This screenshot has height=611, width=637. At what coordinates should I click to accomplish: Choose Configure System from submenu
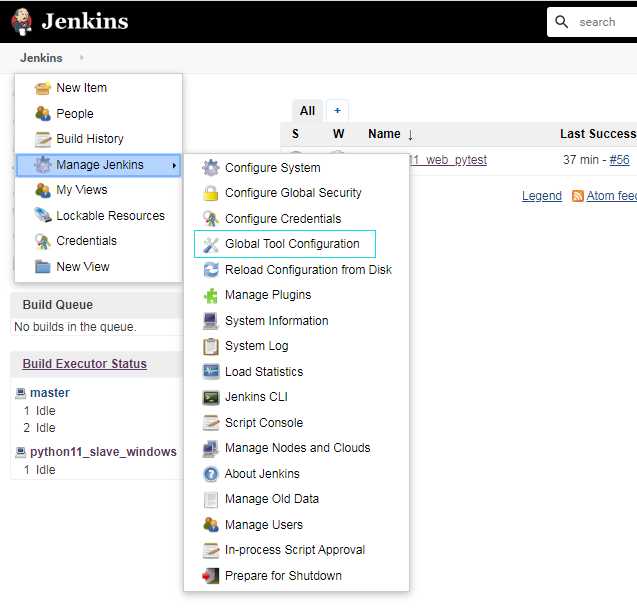click(297, 168)
